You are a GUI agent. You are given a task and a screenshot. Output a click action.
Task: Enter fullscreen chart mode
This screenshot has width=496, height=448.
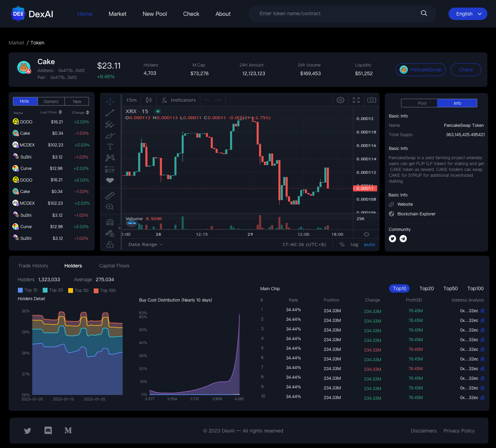pos(356,100)
